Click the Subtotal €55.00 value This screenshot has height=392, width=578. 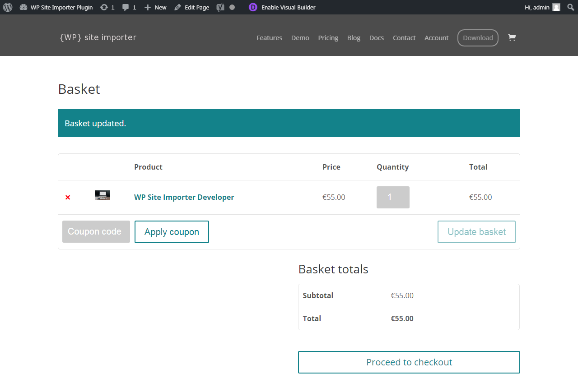(402, 295)
